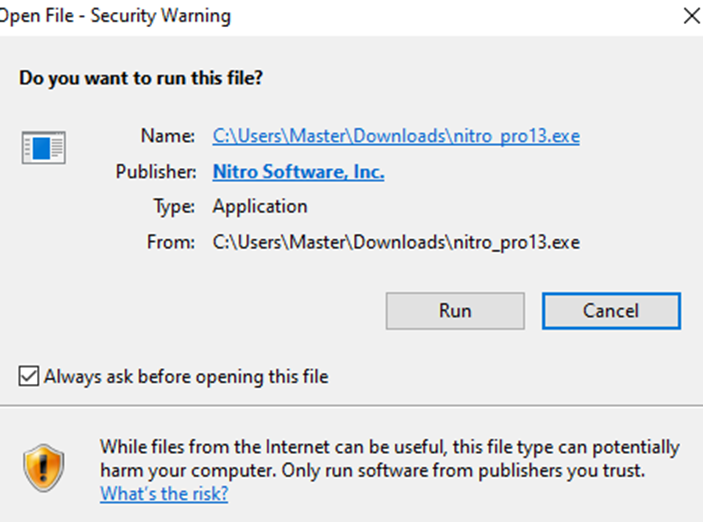Click the Only run software from publishers sentence
Viewport: 703px width, 522px height.
click(463, 471)
